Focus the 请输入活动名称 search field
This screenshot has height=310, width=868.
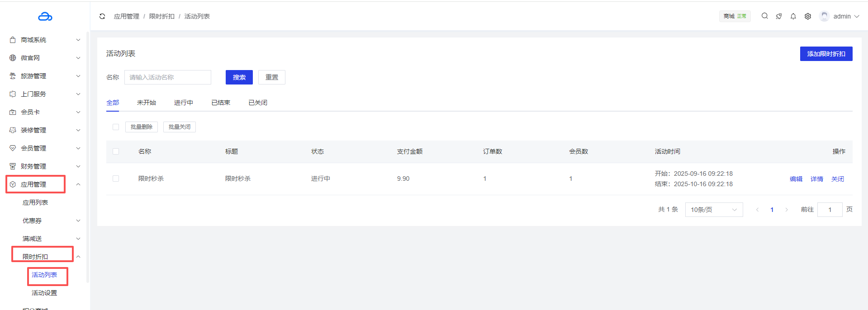(168, 77)
